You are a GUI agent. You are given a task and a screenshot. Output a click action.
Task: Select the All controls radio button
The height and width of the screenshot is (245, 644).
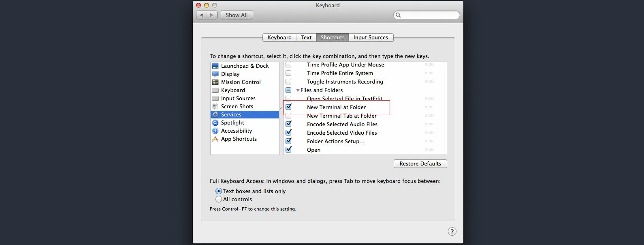click(x=219, y=199)
